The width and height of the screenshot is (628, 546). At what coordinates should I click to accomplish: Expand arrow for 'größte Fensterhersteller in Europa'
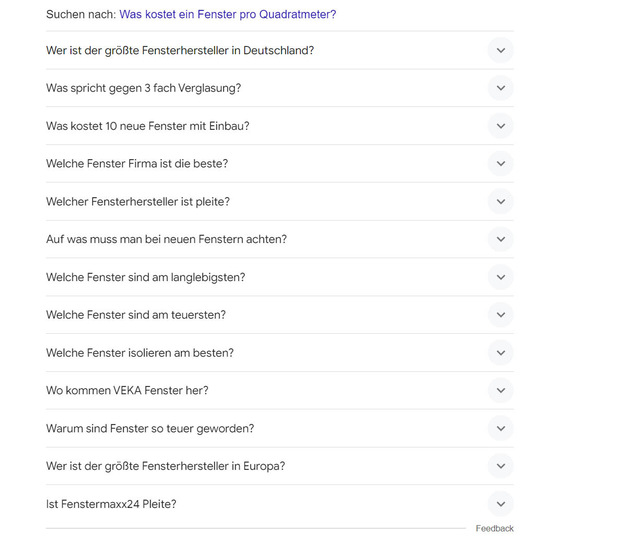click(x=501, y=466)
